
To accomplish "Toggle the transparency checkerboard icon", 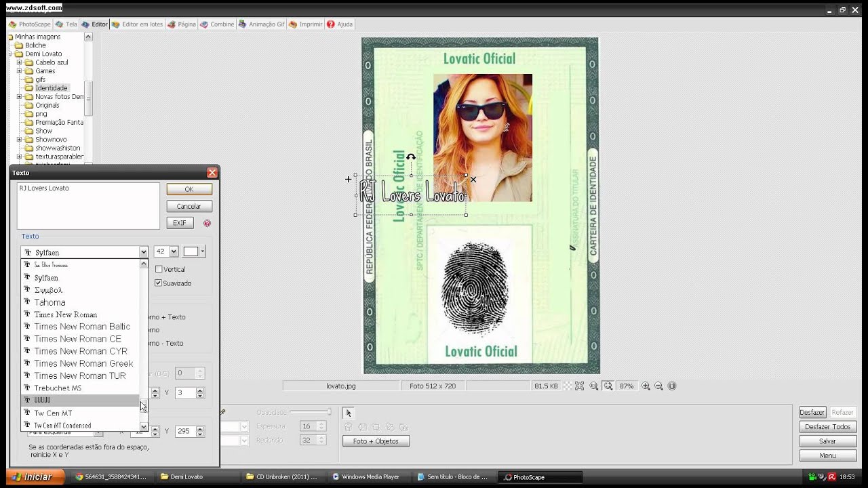I will point(567,386).
